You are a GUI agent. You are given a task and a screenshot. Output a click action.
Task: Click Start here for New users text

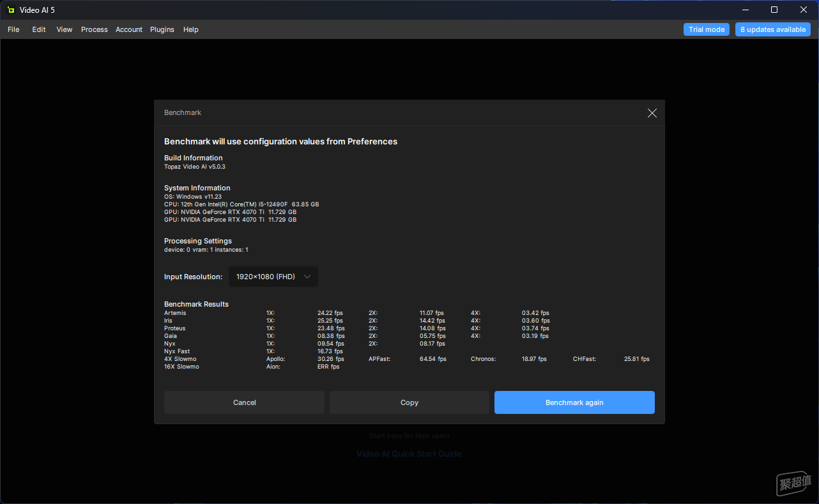tap(409, 436)
